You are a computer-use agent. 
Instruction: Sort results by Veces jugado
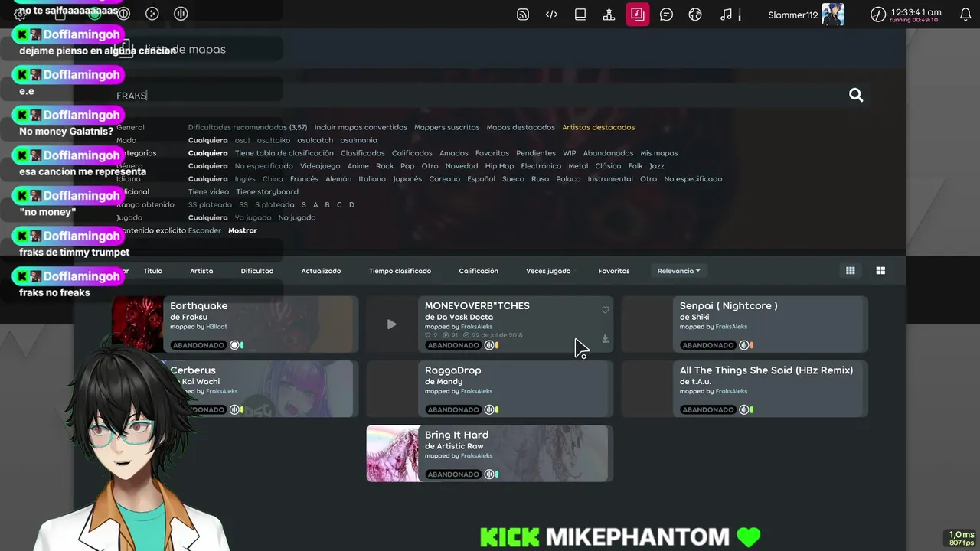pyautogui.click(x=548, y=271)
